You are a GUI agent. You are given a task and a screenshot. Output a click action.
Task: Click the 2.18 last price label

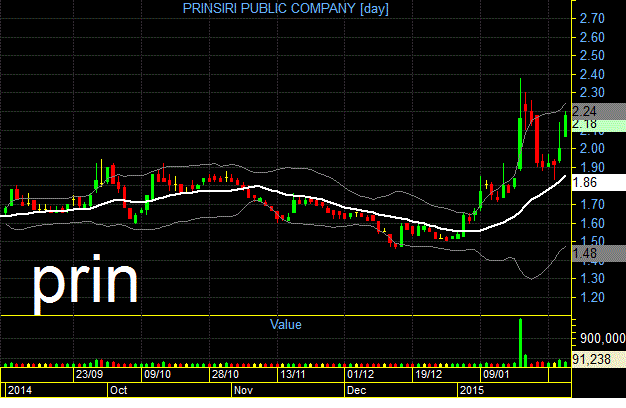598,125
